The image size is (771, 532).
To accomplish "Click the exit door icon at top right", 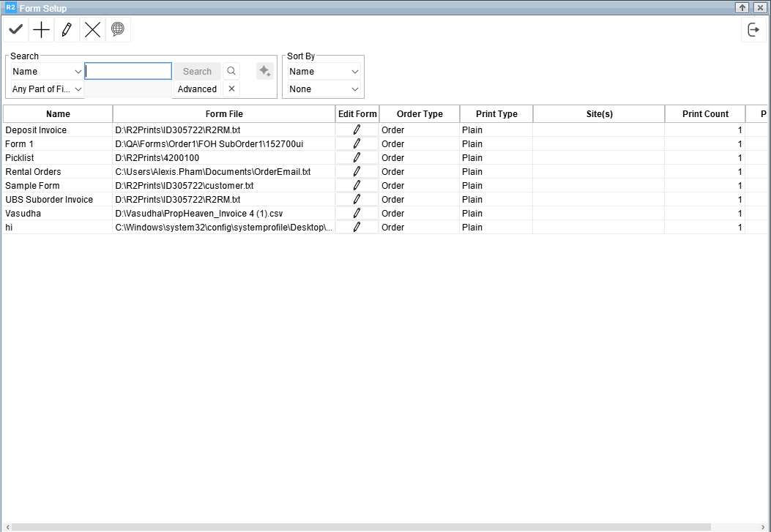I will tap(753, 30).
